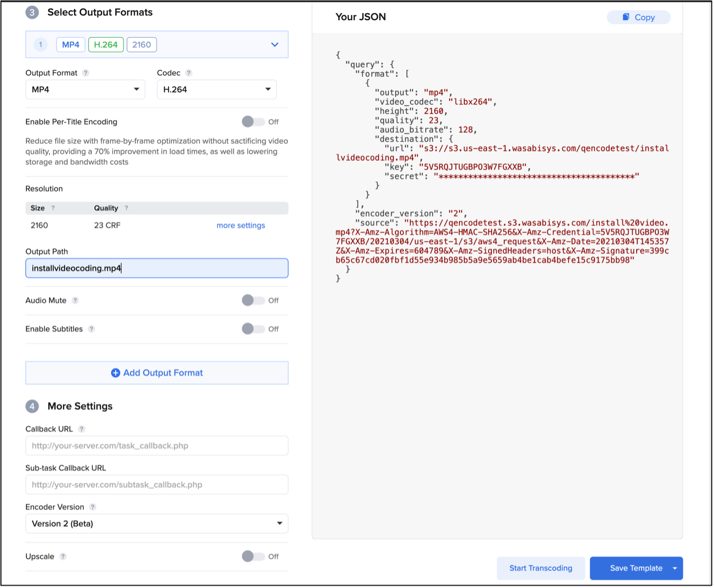Open Encoder Version dropdown
The height and width of the screenshot is (588, 714).
(157, 524)
